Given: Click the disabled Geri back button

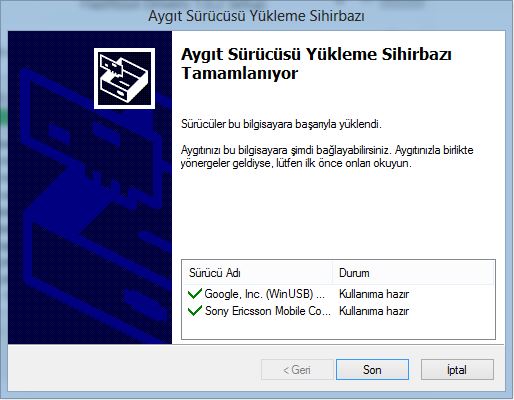Looking at the screenshot, I should 297,369.
